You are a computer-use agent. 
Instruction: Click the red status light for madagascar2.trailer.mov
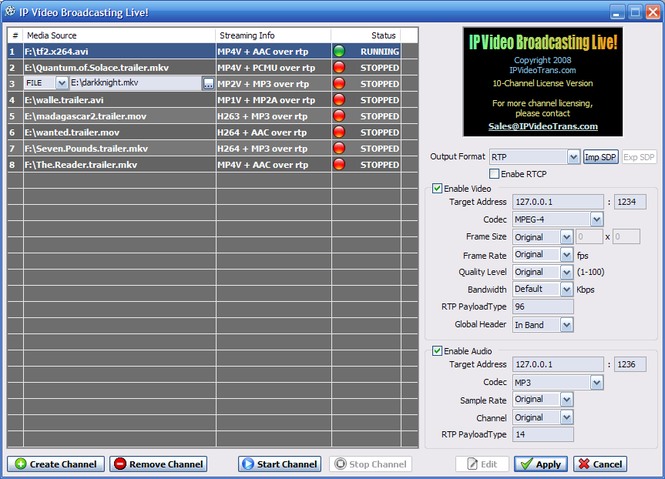339,116
